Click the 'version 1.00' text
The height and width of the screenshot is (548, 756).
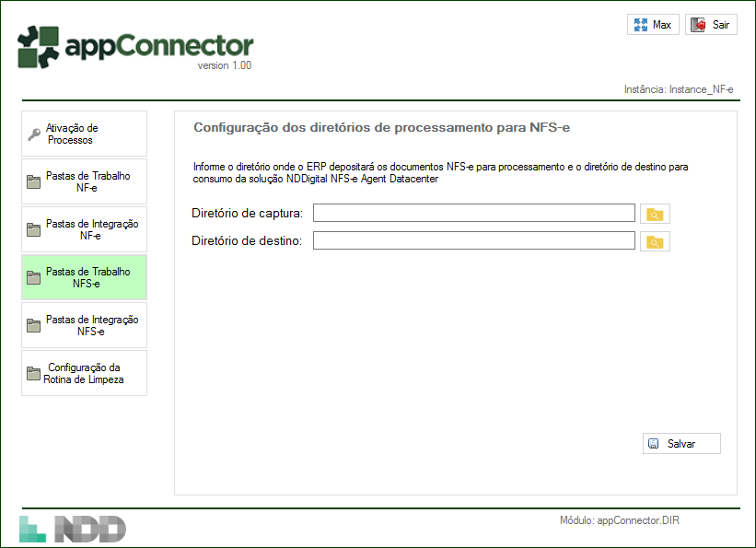coord(224,65)
